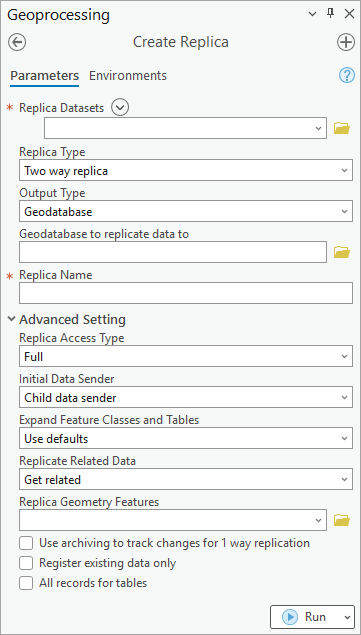This screenshot has height=635, width=361.
Task: Switch to the Environments tab
Action: (x=128, y=76)
